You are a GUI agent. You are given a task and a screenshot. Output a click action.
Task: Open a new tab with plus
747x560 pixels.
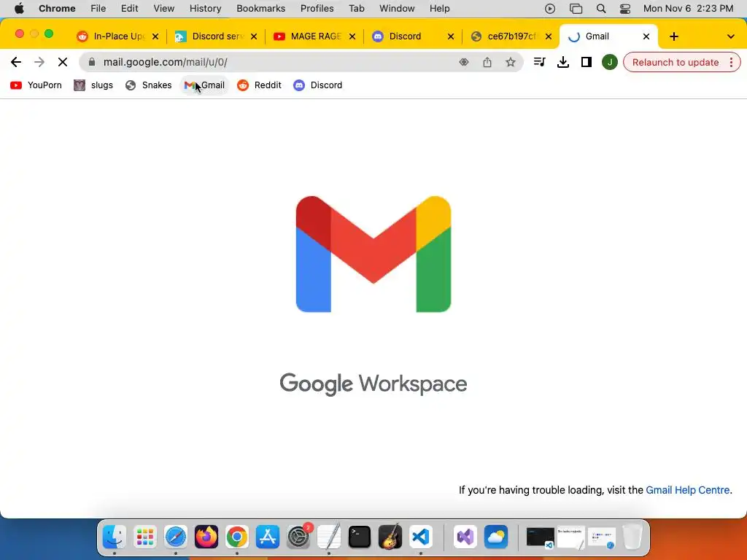tap(673, 36)
